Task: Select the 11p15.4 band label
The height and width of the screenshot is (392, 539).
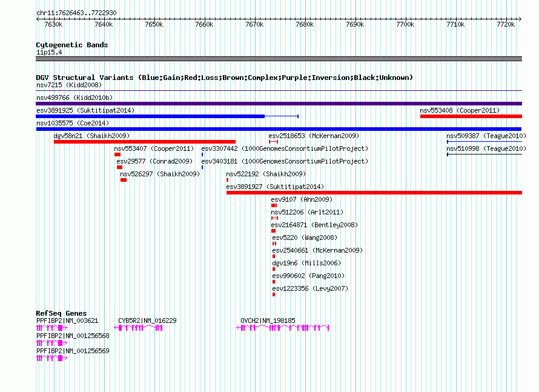Action: coord(49,52)
